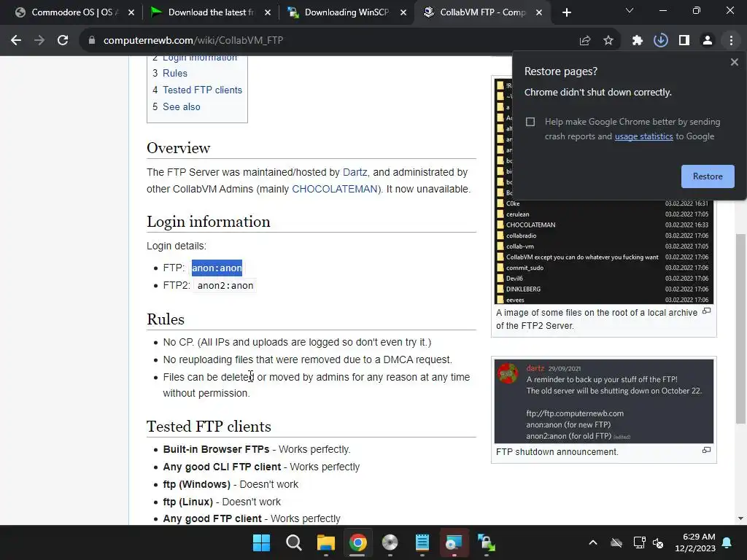View site security lock info
This screenshot has width=747, height=560.
click(x=92, y=41)
